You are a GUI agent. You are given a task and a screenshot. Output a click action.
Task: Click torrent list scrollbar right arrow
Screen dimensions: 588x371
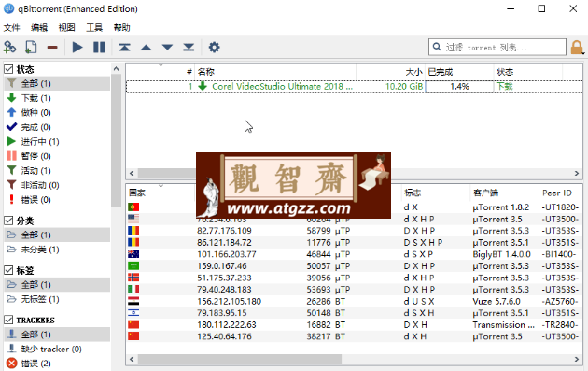pos(577,173)
